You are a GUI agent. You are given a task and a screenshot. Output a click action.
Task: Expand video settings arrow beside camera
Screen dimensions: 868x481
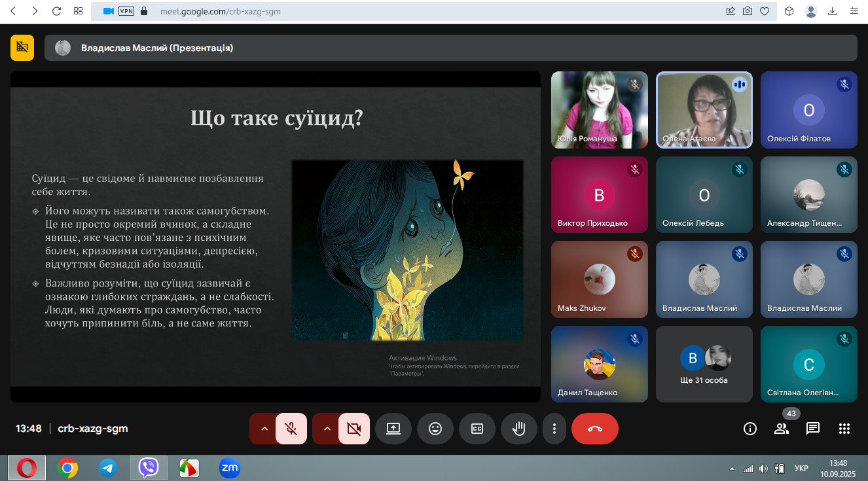(x=327, y=429)
